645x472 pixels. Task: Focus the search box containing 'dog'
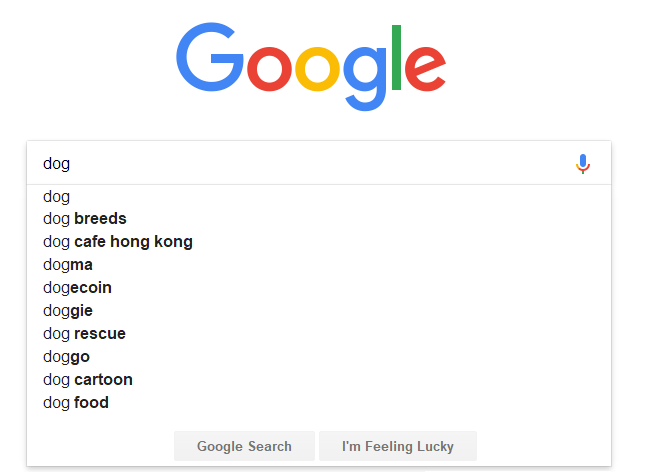(300, 164)
